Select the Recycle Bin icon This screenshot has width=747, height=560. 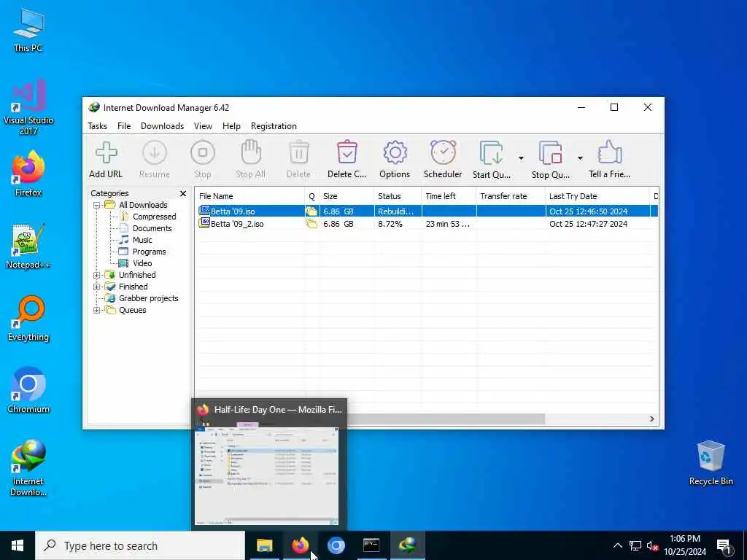tap(711, 463)
